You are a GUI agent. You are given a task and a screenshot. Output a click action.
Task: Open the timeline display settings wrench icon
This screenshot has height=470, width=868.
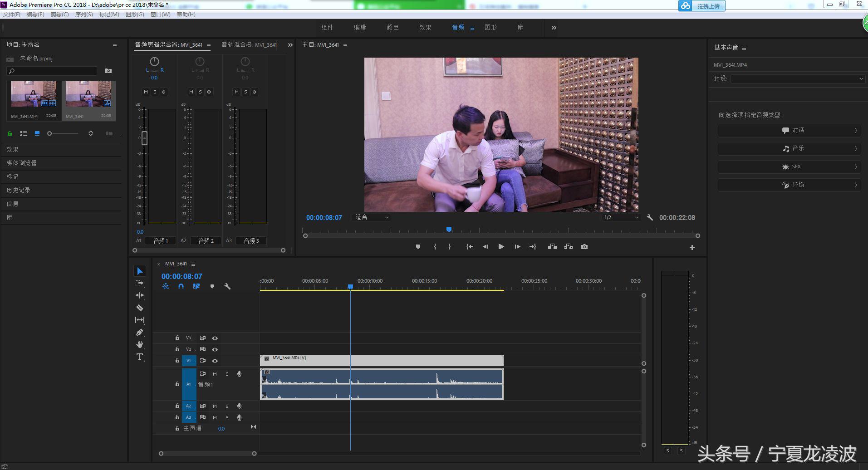[x=227, y=286]
